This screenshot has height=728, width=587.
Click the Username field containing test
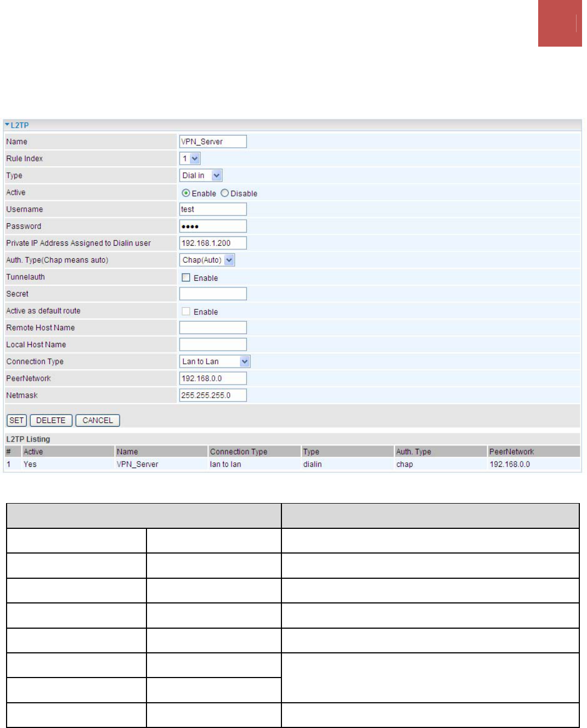[213, 209]
